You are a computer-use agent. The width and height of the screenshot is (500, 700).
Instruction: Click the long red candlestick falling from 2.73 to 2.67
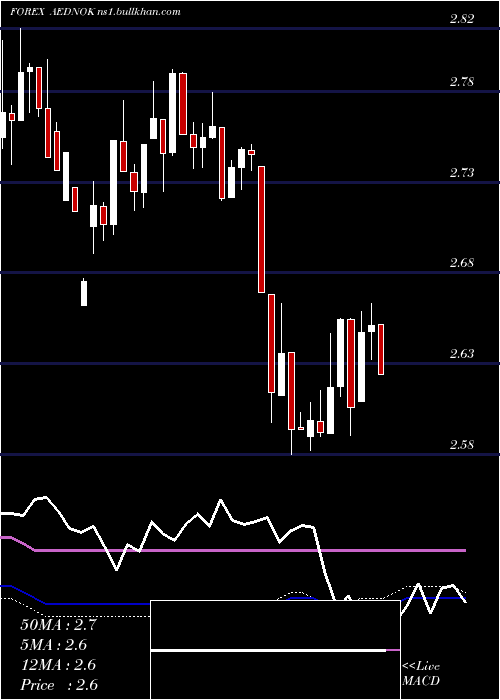coord(261,229)
